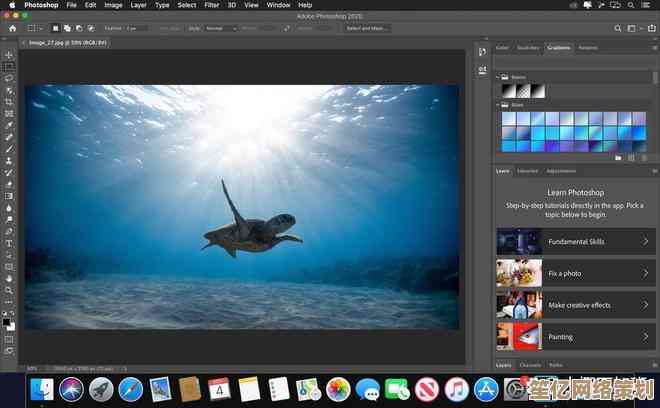Open the Style dropdown set to Normal
660x408 pixels.
click(218, 28)
